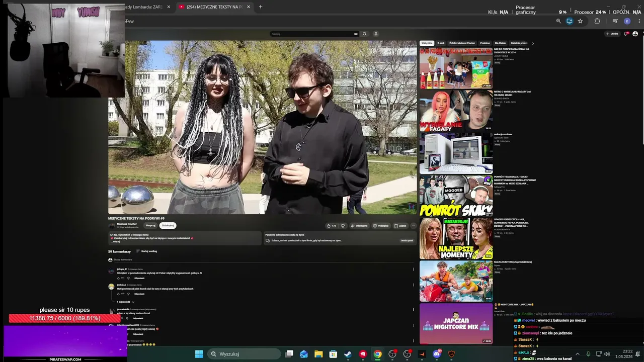The width and height of the screenshot is (644, 362).
Task: Open the live chat replay panel button
Action: pos(407,240)
